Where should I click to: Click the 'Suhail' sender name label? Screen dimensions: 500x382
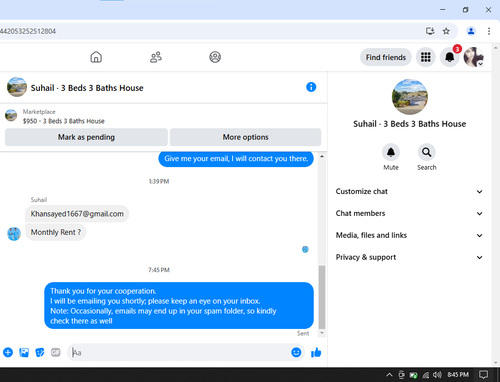[39, 200]
